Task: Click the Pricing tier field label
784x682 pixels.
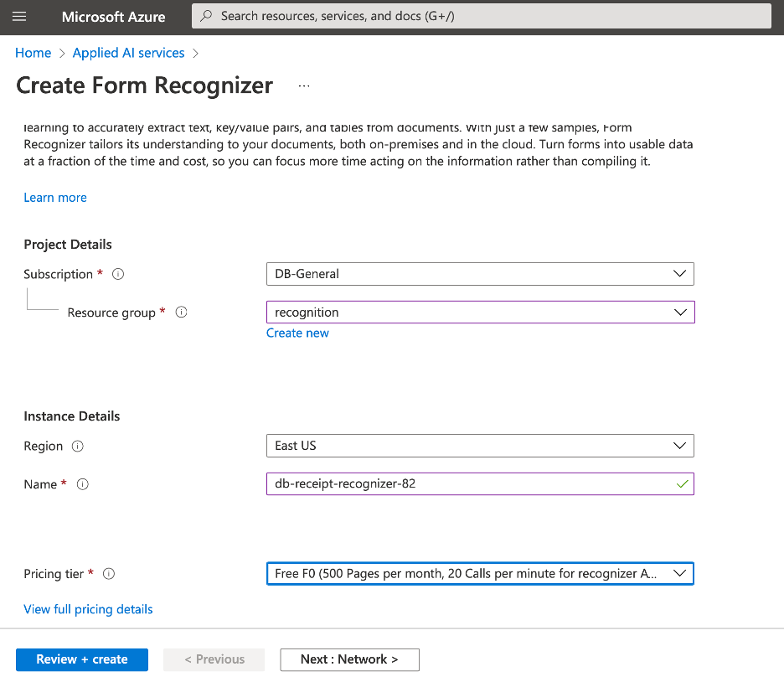Action: point(54,574)
